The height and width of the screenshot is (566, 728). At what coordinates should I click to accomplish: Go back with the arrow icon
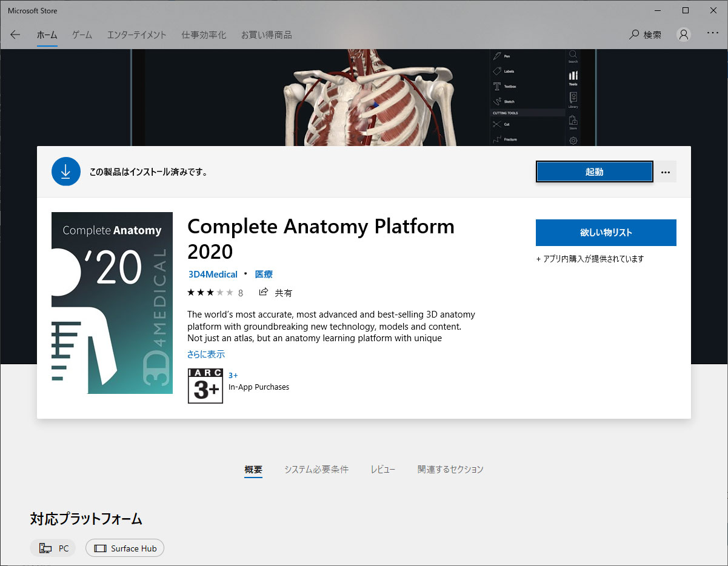click(x=16, y=35)
